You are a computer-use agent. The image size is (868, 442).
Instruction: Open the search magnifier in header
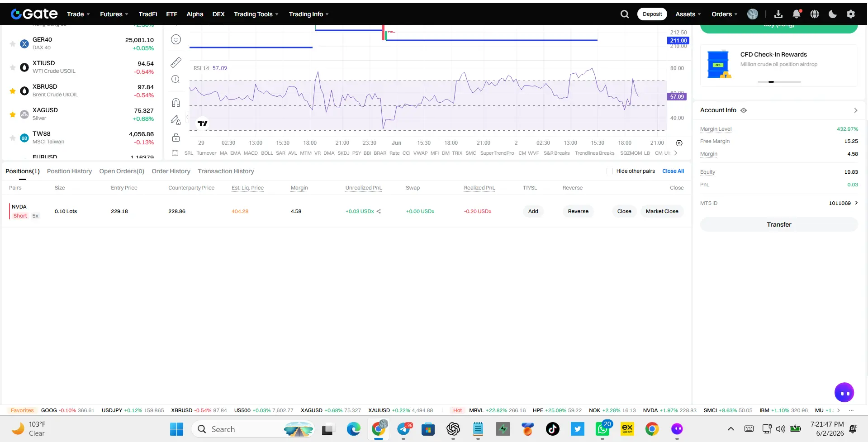[x=625, y=14]
